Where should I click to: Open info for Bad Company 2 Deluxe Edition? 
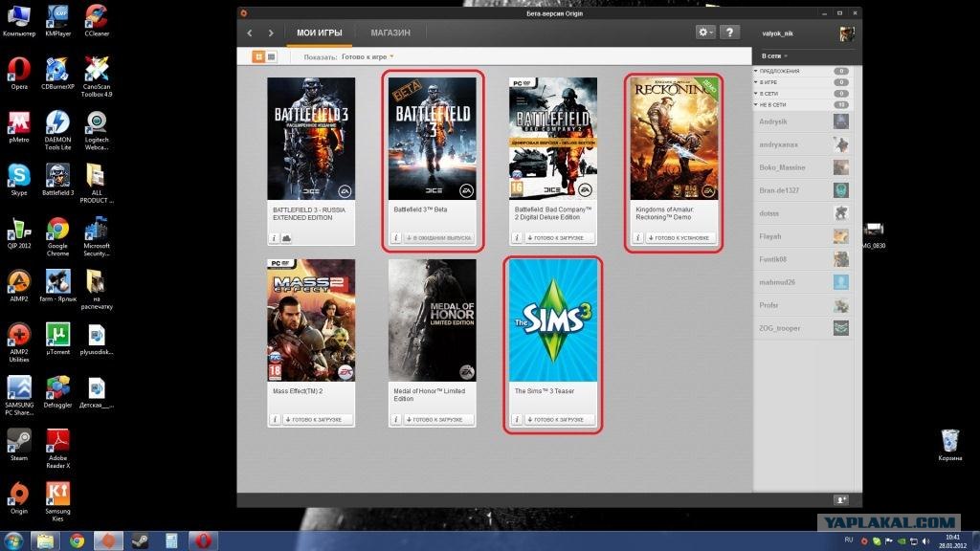516,238
